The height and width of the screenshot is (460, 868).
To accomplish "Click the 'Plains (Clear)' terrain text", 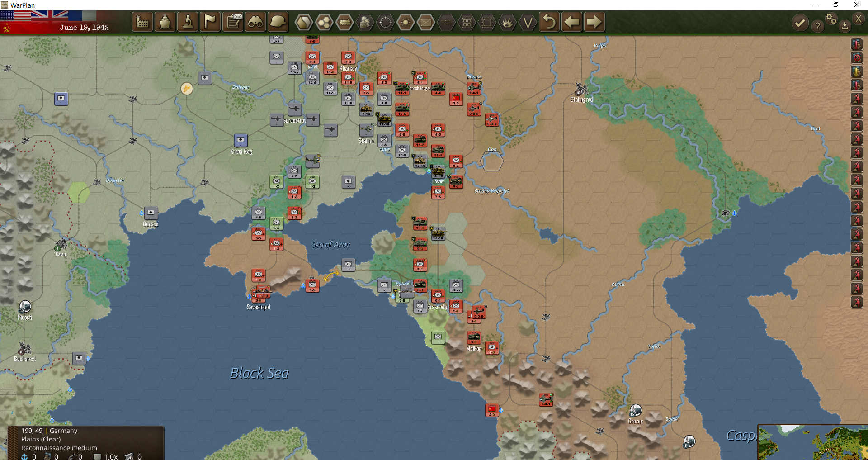I will pyautogui.click(x=41, y=439).
